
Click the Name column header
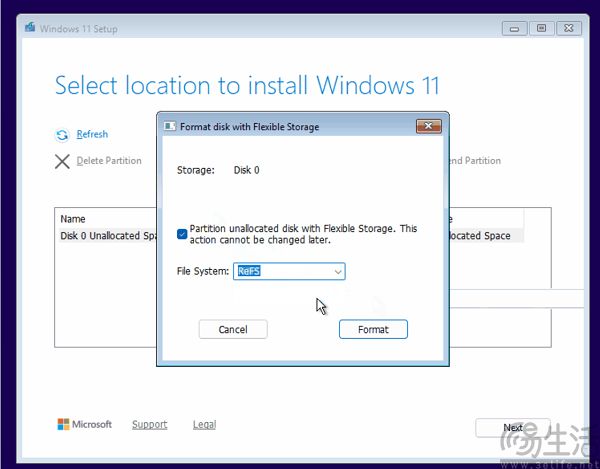coord(73,219)
